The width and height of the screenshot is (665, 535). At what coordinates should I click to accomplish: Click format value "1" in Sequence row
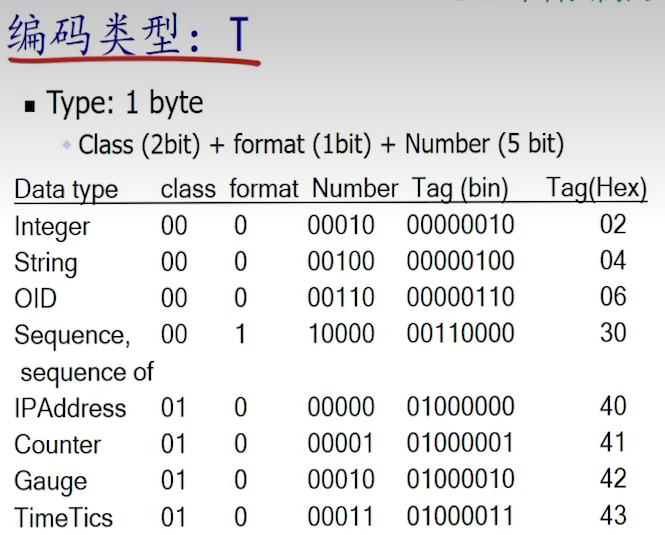click(240, 334)
